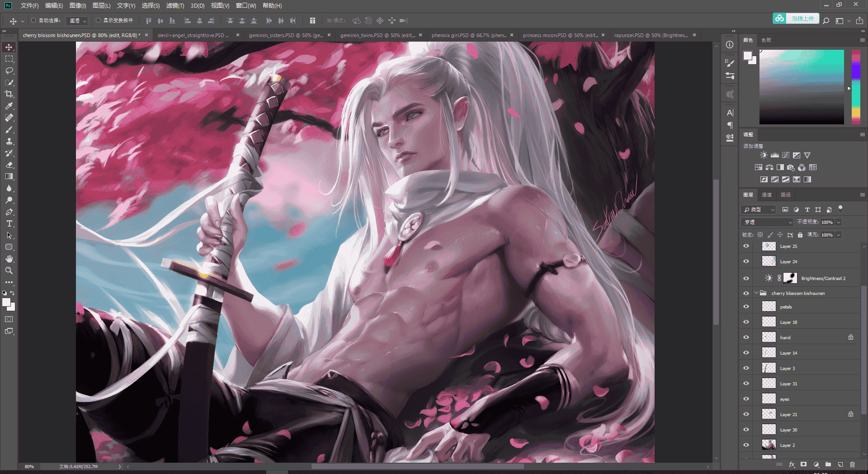Hide the eyes layer
The height and width of the screenshot is (474, 868).
746,399
